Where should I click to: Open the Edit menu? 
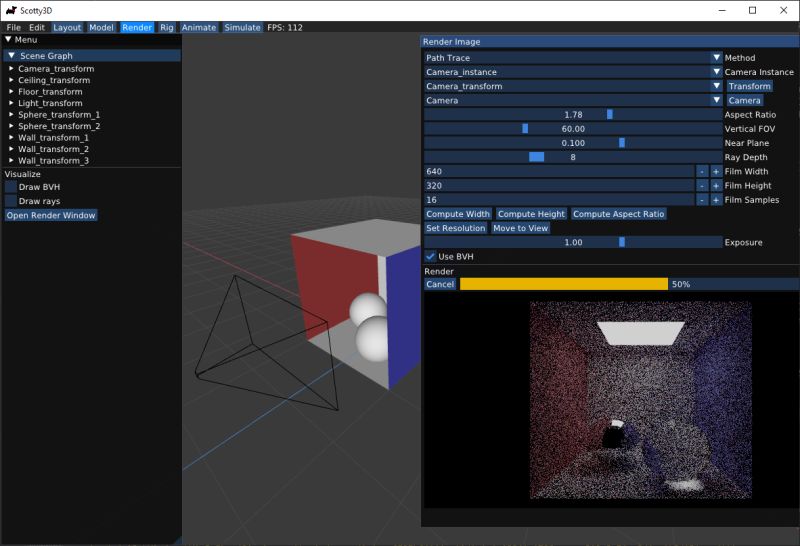[x=36, y=28]
